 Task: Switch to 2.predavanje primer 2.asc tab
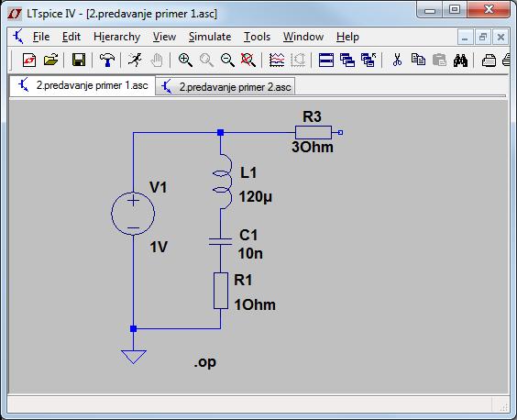(x=225, y=87)
